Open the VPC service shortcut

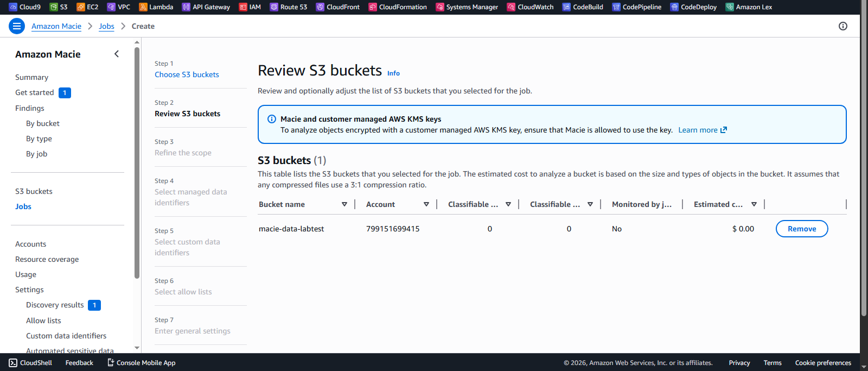(x=119, y=7)
